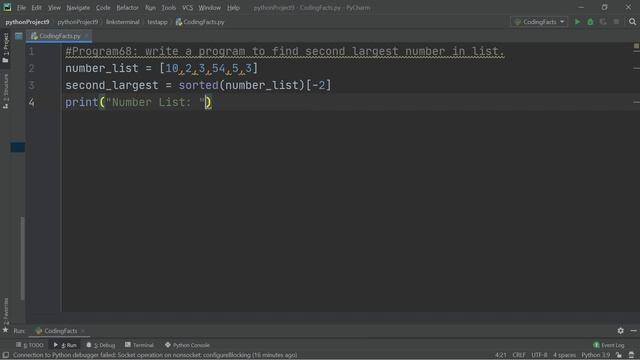
Task: Close the CodingFacts.py editor tab
Action: pos(86,36)
